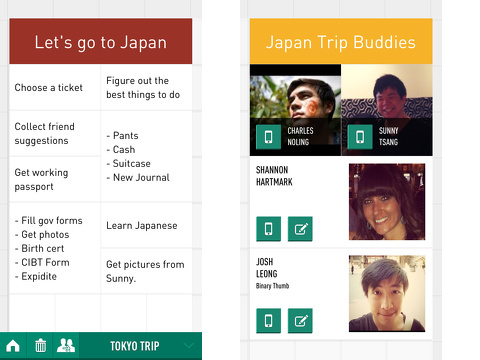Tap Shannon Hartmark's photo thumbnail
This screenshot has width=480, height=360.
point(387,202)
